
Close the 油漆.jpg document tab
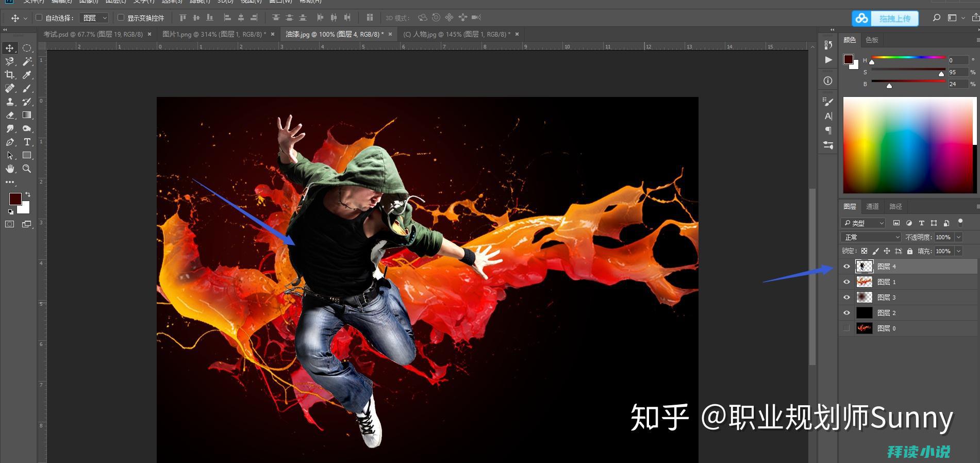pos(390,34)
